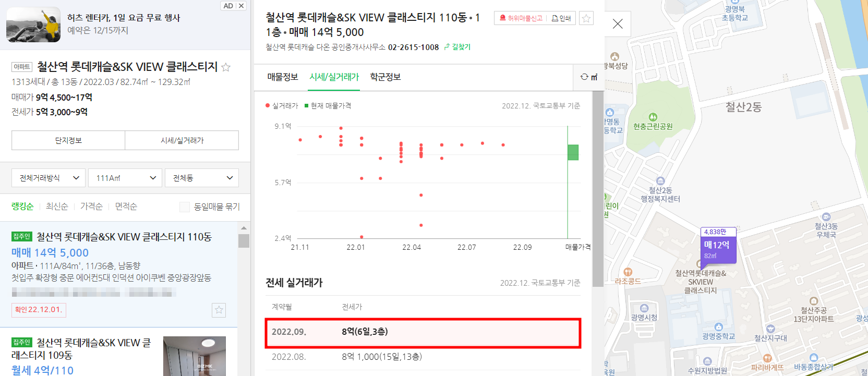Open the 전체거래방식 dropdown
This screenshot has height=376, width=868.
49,178
